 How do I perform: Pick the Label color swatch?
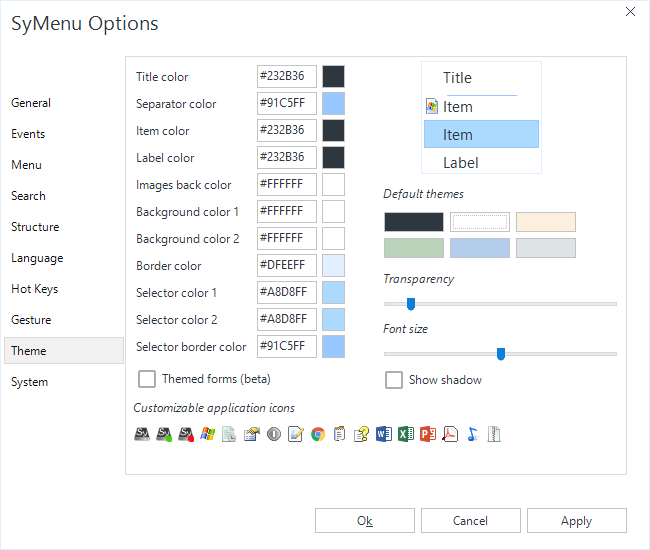point(333,157)
